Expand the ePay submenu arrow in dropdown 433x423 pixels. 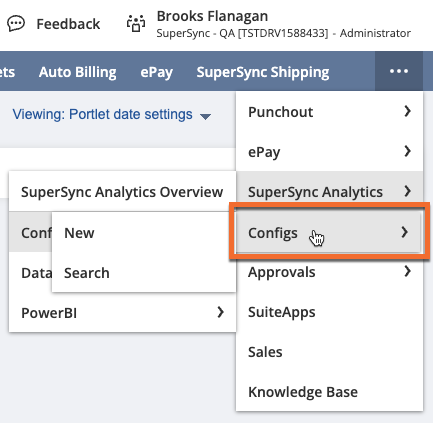click(x=407, y=151)
